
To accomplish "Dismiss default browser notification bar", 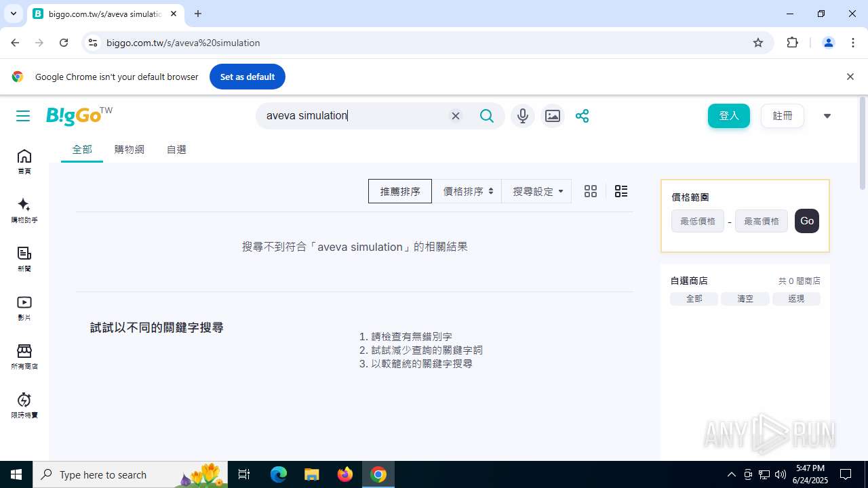I will [x=850, y=77].
